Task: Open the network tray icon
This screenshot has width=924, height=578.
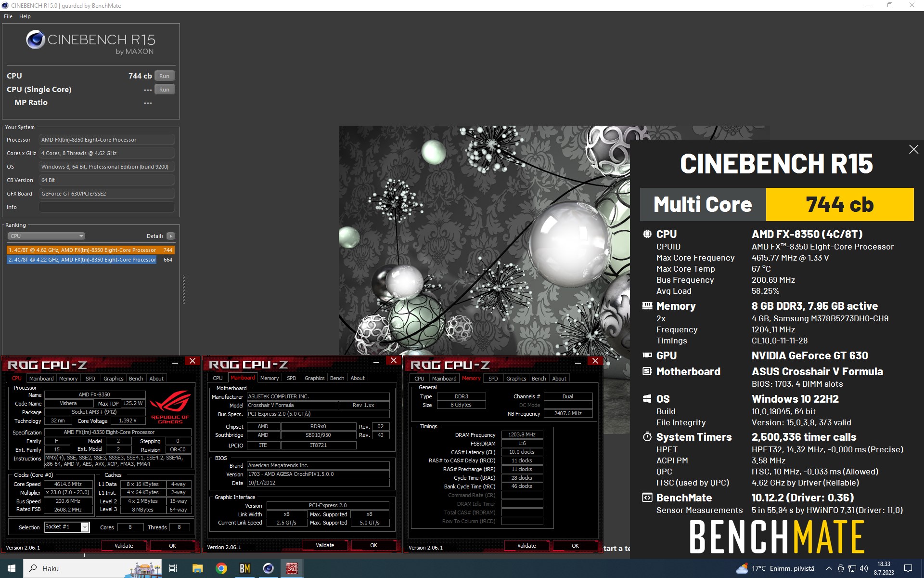Action: (x=852, y=568)
